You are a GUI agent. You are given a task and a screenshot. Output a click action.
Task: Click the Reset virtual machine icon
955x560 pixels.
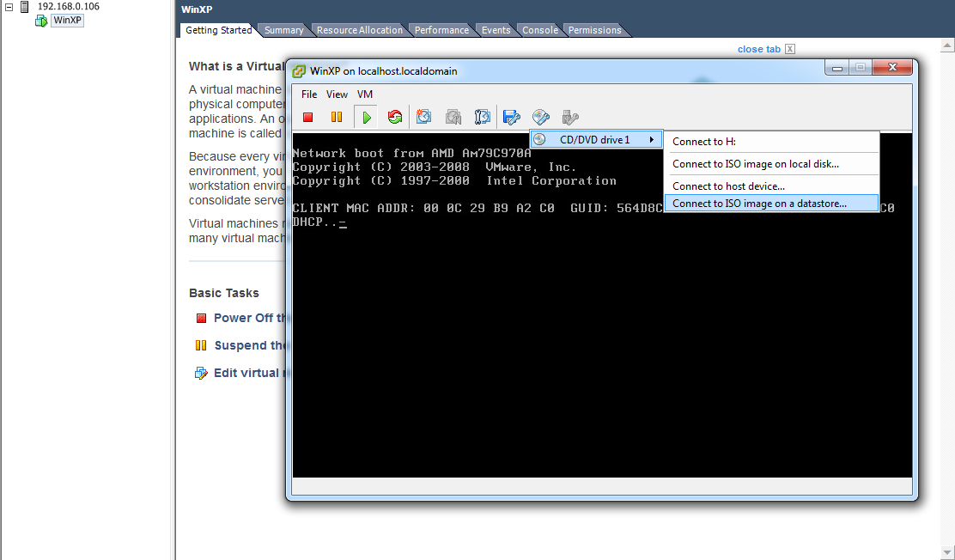(395, 117)
